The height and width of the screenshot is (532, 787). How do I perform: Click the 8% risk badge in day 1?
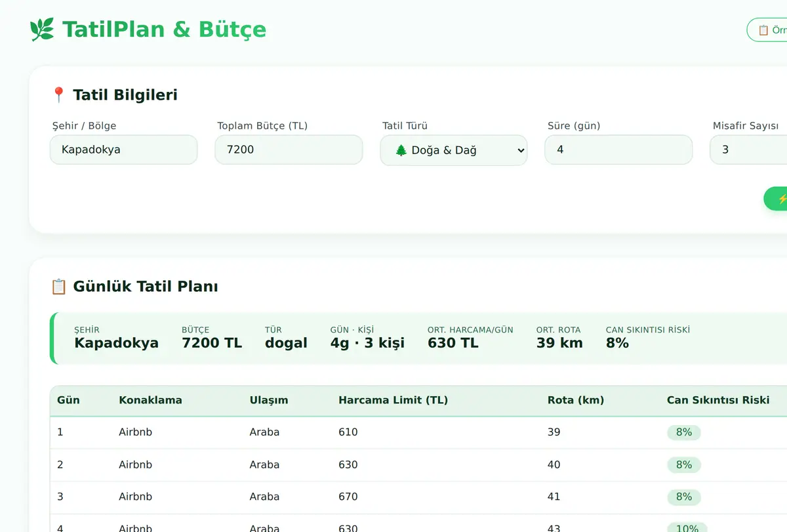tap(684, 432)
